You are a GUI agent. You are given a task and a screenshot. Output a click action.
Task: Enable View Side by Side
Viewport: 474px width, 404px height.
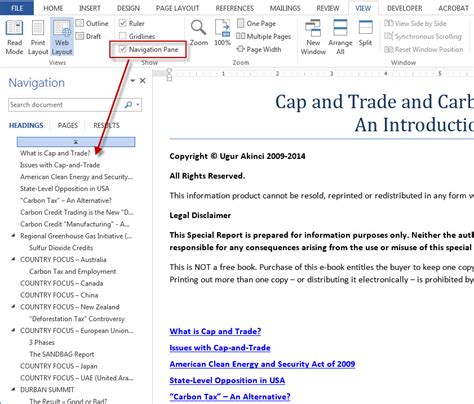[415, 23]
